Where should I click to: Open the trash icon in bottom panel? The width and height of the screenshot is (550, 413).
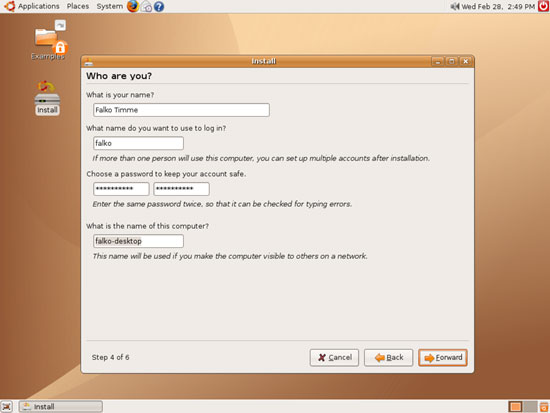click(x=544, y=407)
